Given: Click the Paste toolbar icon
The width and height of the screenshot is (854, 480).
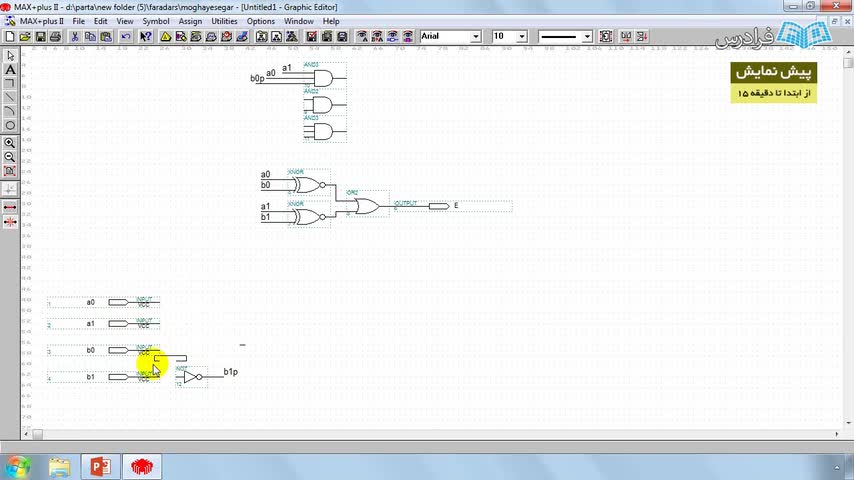Looking at the screenshot, I should point(106,37).
